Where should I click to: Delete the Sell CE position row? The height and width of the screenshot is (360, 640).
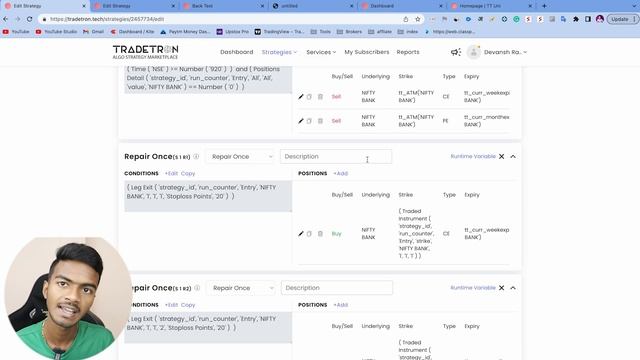[x=320, y=97]
